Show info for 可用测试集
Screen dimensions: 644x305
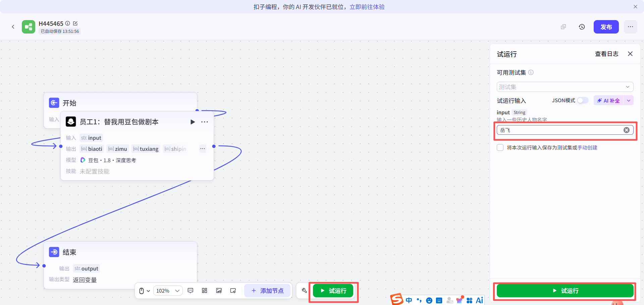coord(531,72)
